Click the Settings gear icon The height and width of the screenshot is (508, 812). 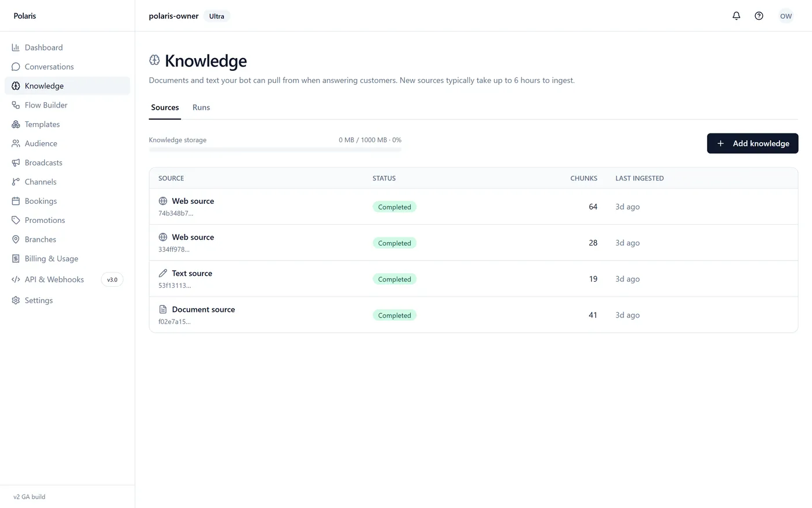[x=16, y=300]
